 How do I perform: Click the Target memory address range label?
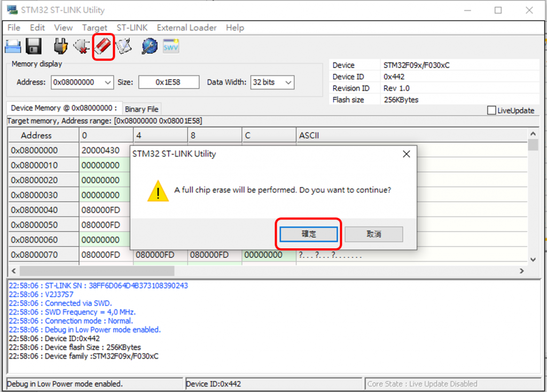click(105, 121)
